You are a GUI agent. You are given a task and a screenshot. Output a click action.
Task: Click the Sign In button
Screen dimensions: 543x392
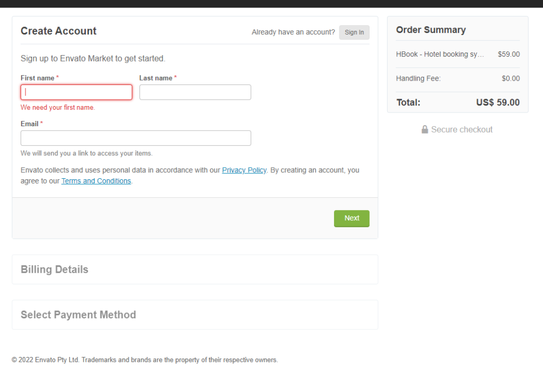pos(354,32)
